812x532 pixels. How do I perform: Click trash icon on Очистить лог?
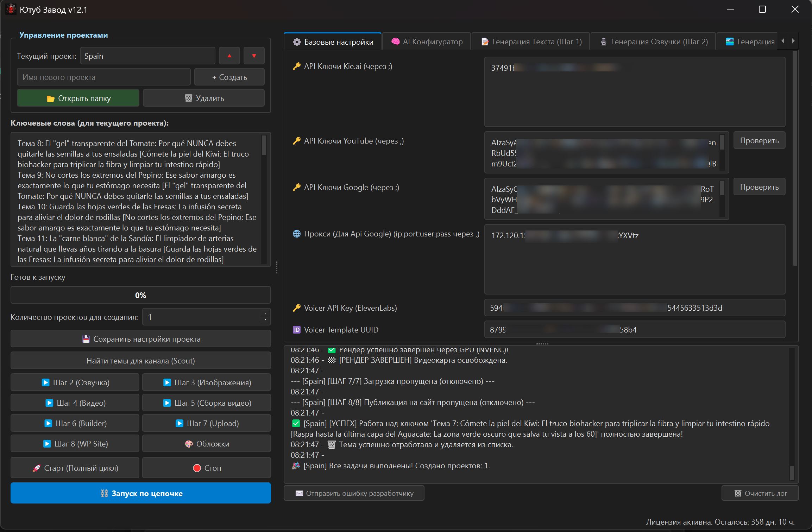738,493
